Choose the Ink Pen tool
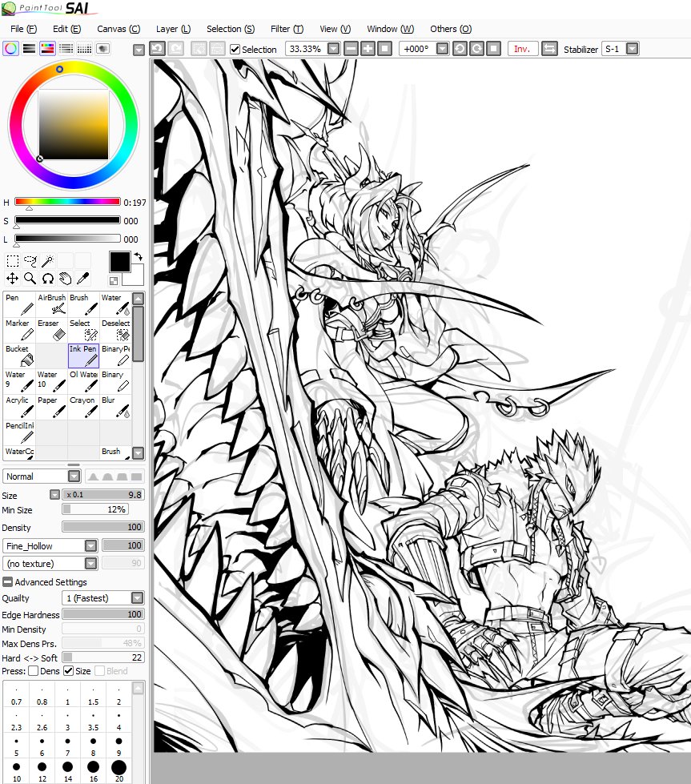Viewport: 691px width, 784px height. pos(83,356)
